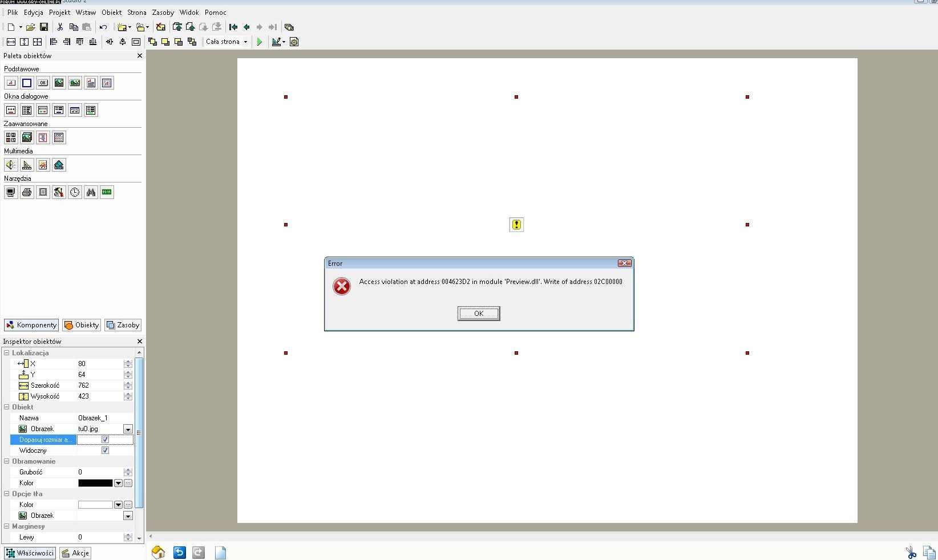
Task: Switch to the Akcje tab
Action: (75, 553)
